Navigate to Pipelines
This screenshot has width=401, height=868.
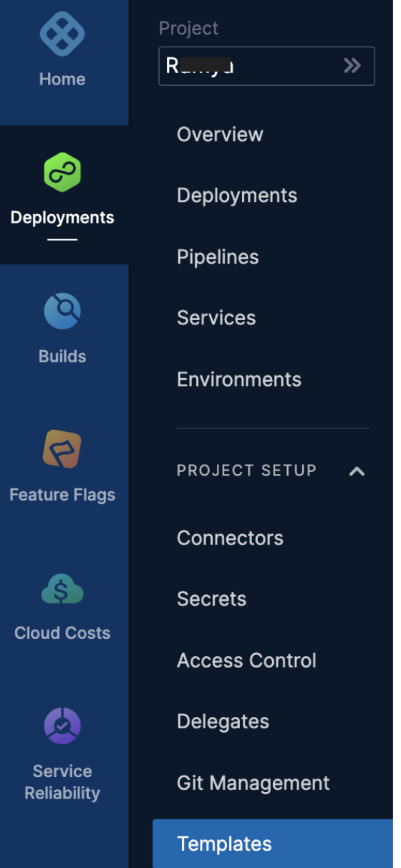pyautogui.click(x=218, y=257)
